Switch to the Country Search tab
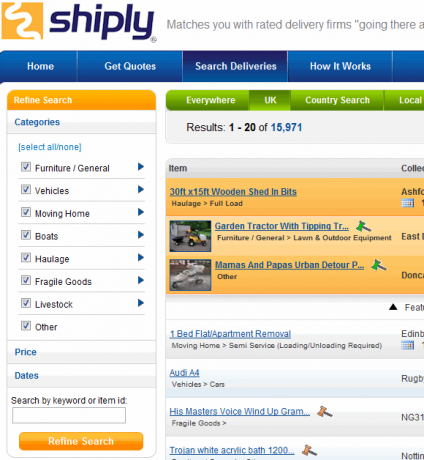The height and width of the screenshot is (460, 424). click(337, 100)
